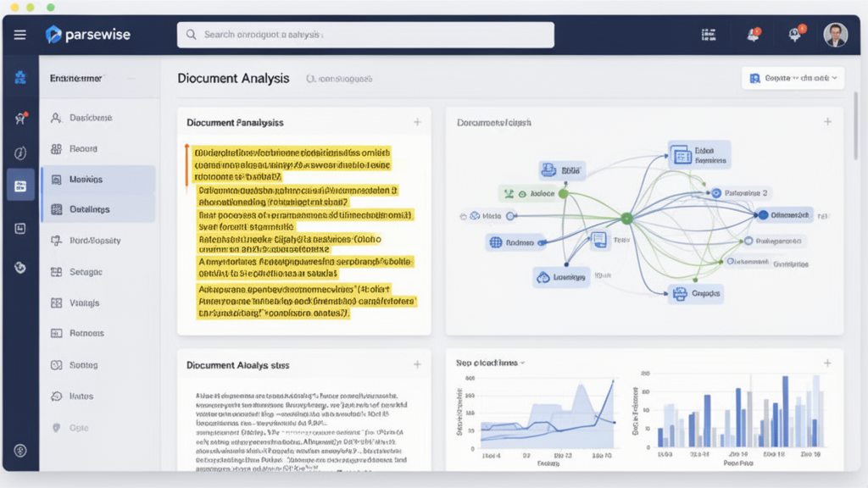Screen dimensions: 868x488
Task: Open the hamburger menu in the header
Action: [20, 35]
